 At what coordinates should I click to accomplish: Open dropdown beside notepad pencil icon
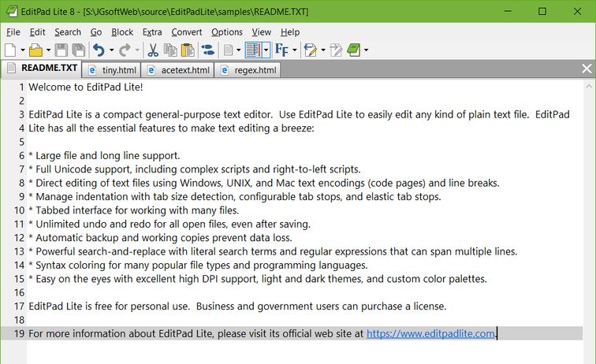coord(323,50)
